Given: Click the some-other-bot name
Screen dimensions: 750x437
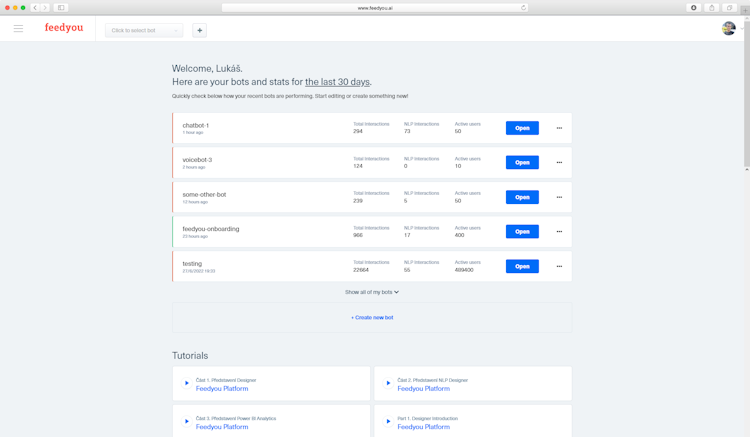Looking at the screenshot, I should pyautogui.click(x=204, y=195).
